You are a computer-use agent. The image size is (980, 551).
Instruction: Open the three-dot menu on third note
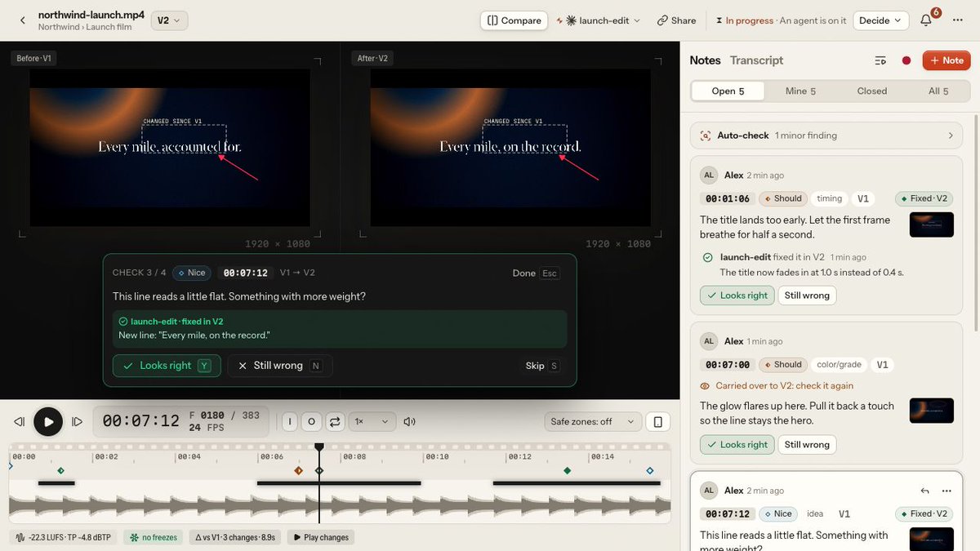(x=947, y=491)
